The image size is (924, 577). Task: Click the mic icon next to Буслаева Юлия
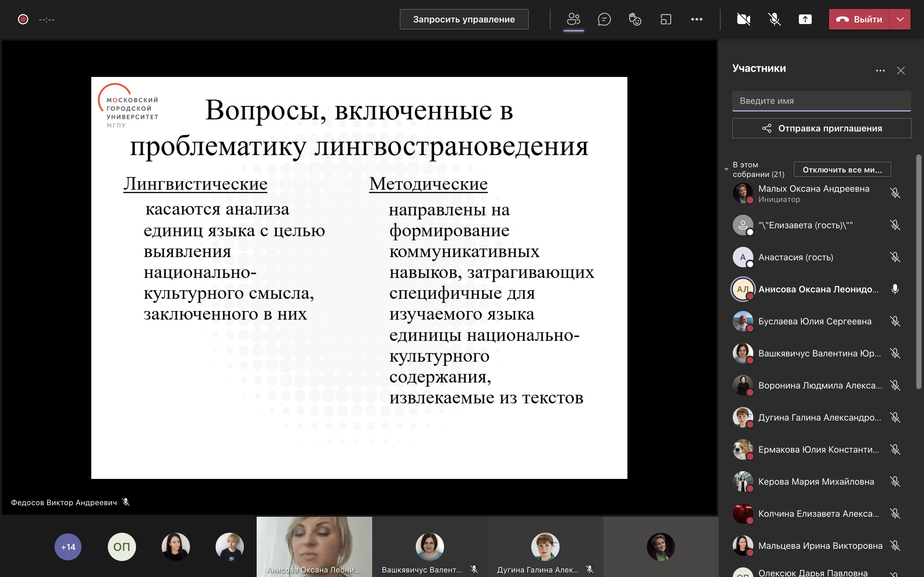coord(896,321)
